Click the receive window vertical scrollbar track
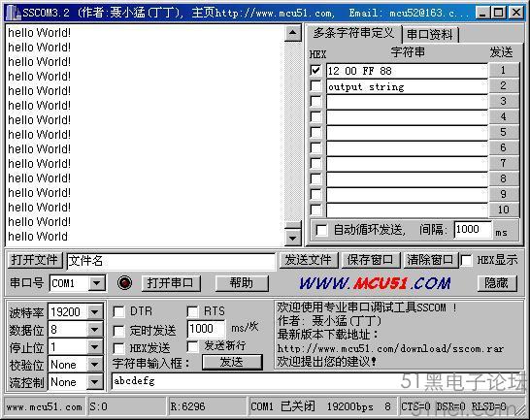 [293, 132]
